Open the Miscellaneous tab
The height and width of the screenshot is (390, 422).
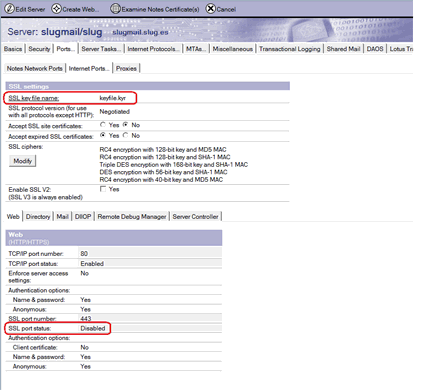(233, 49)
